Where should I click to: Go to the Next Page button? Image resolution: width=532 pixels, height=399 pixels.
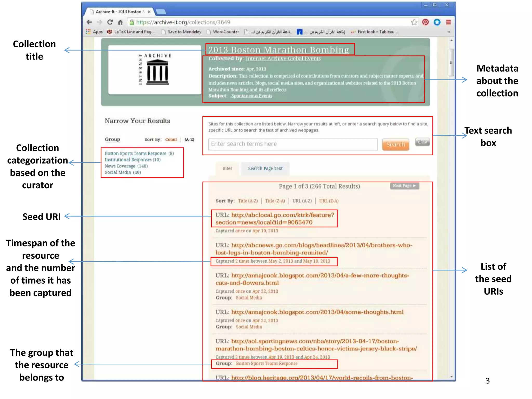click(404, 186)
